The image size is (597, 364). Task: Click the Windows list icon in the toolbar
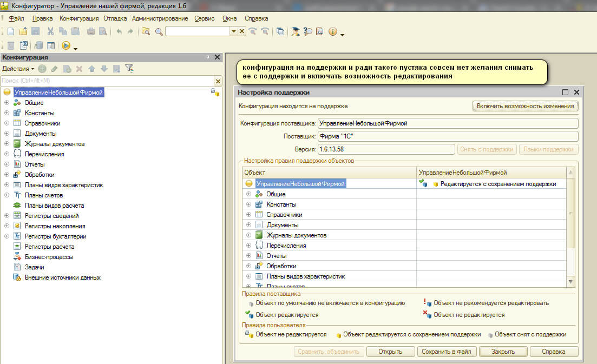280,31
